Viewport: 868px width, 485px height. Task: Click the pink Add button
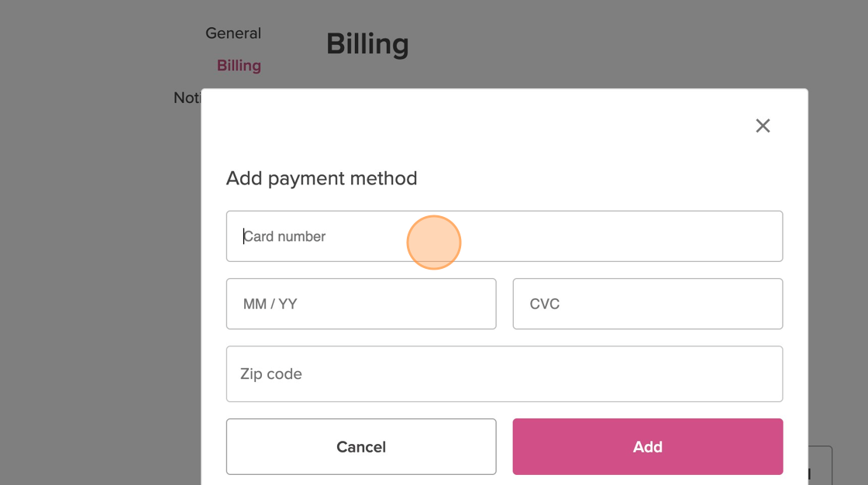pyautogui.click(x=647, y=447)
